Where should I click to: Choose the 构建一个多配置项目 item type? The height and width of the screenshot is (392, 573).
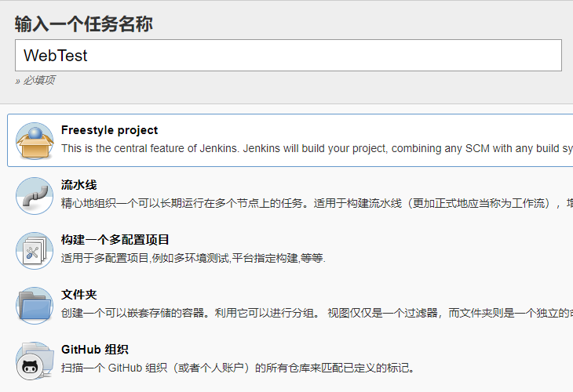(x=115, y=240)
